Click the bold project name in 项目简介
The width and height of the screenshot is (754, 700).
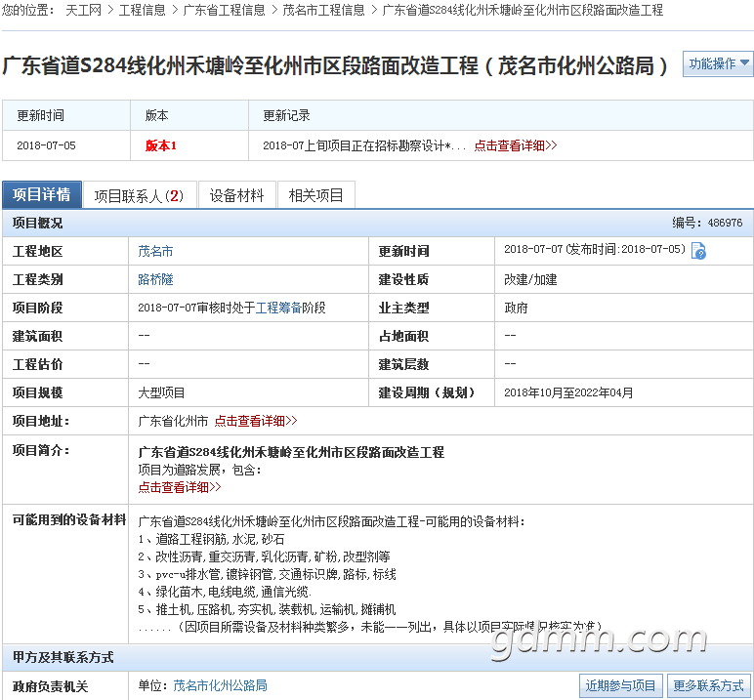[291, 452]
